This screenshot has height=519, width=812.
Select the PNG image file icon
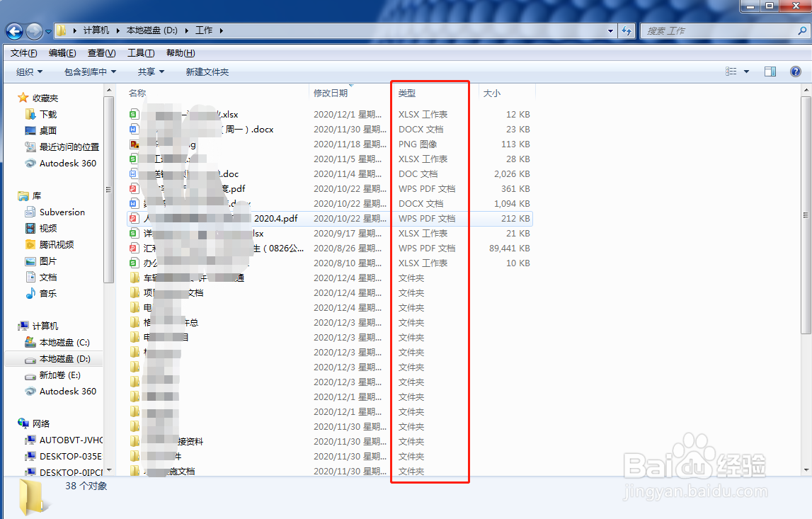[x=134, y=144]
